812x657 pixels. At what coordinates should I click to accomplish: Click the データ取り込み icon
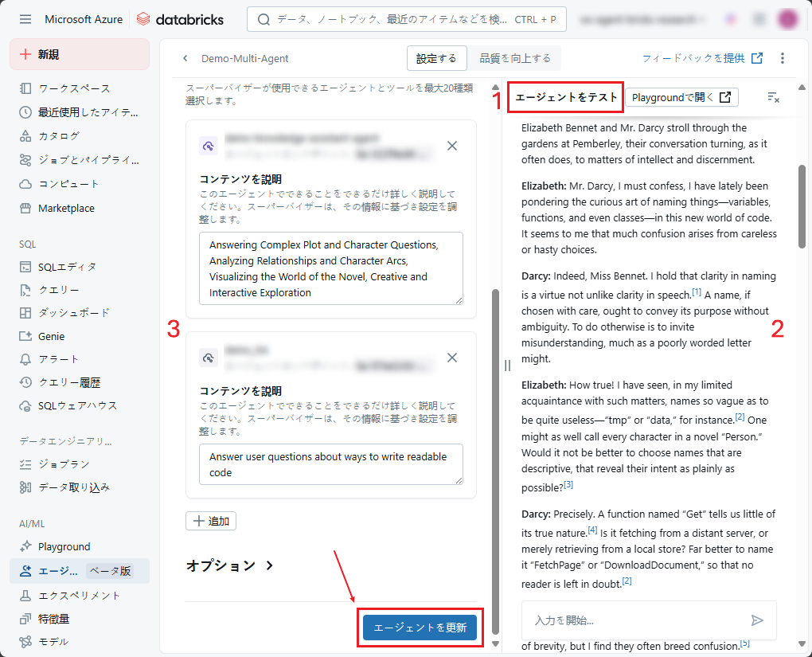pos(25,487)
